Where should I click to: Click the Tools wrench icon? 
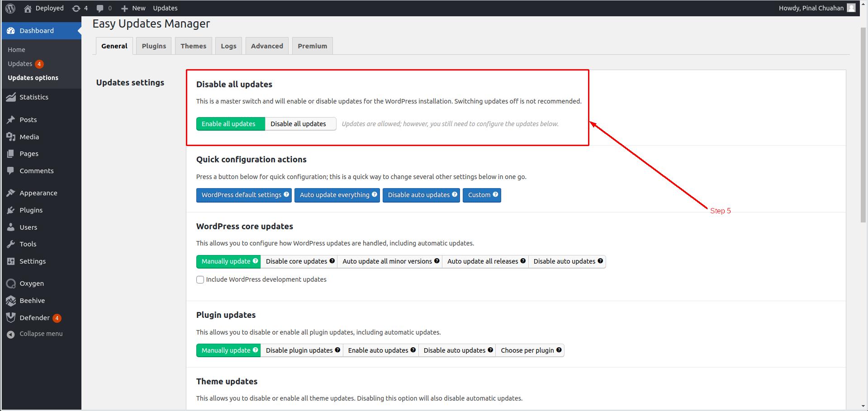point(11,244)
